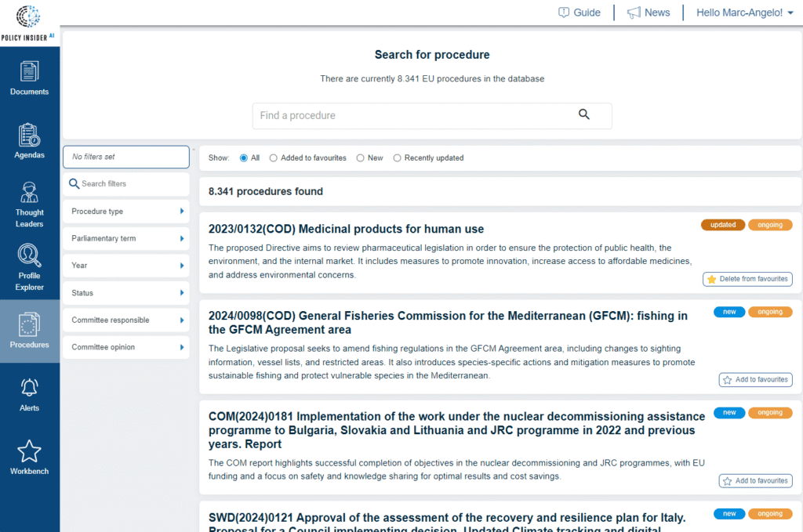Choose 'Recently updated' show option
The width and height of the screenshot is (803, 532).
pyautogui.click(x=398, y=157)
